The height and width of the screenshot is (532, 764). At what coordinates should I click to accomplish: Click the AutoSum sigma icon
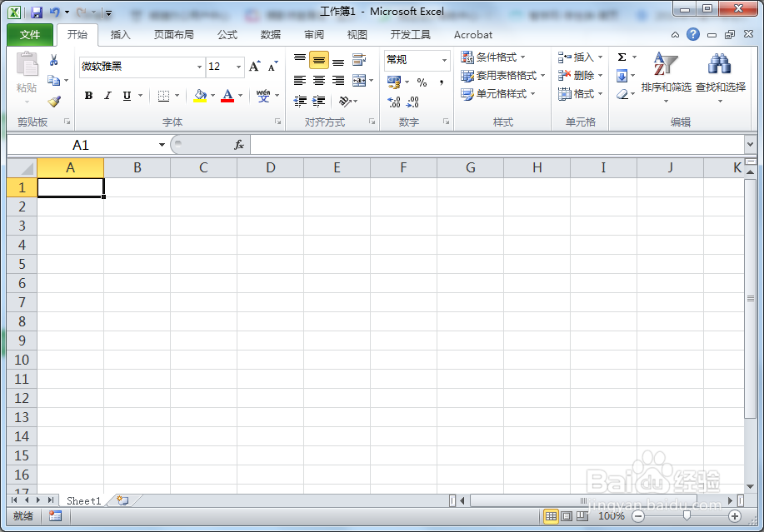pos(622,57)
